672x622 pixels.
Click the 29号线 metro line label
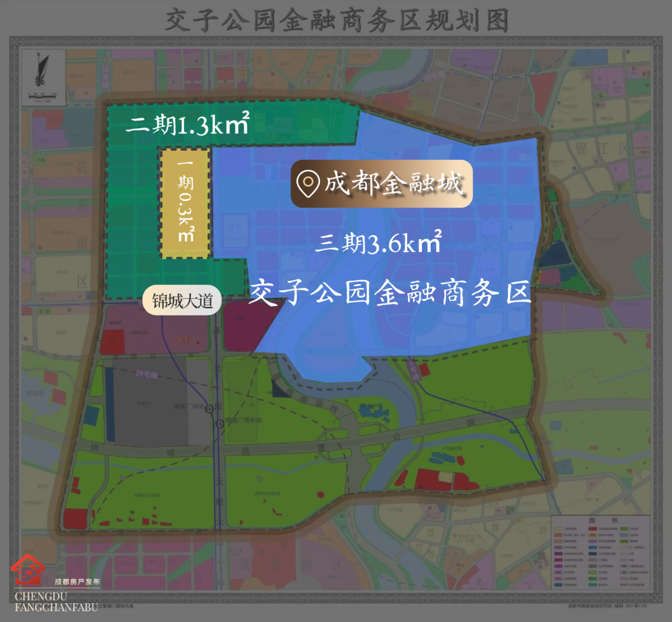point(146,375)
